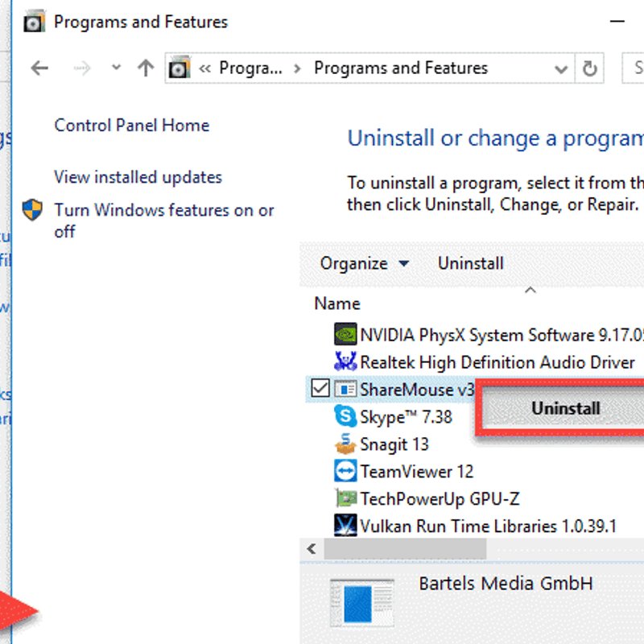Image resolution: width=644 pixels, height=644 pixels.
Task: Click the horizontal scrollbar left arrow
Action: click(312, 549)
